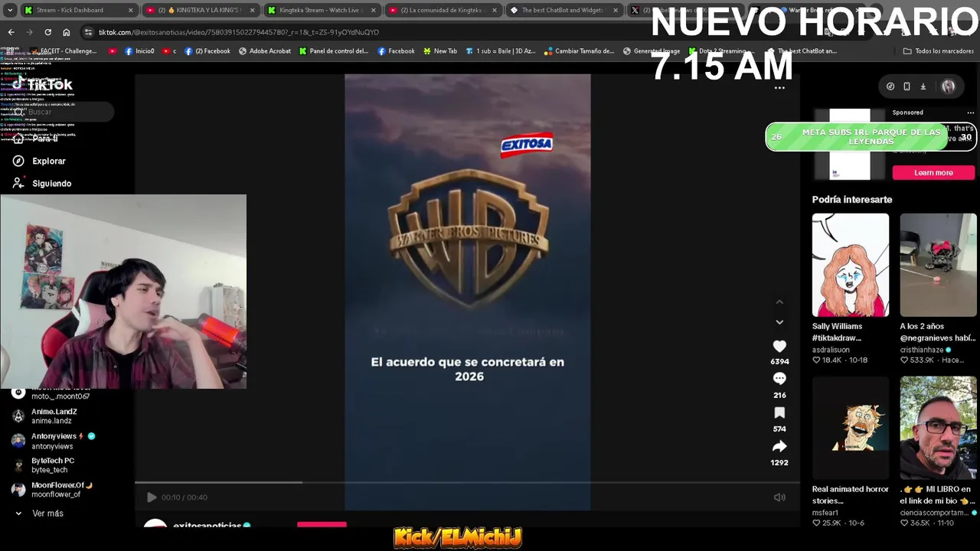This screenshot has height=551, width=980.
Task: Switch to The best ChatBot and Widgets tab
Action: [x=563, y=10]
